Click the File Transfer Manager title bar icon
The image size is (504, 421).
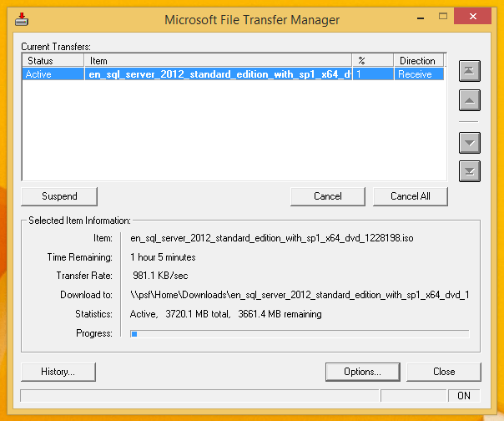tap(22, 19)
